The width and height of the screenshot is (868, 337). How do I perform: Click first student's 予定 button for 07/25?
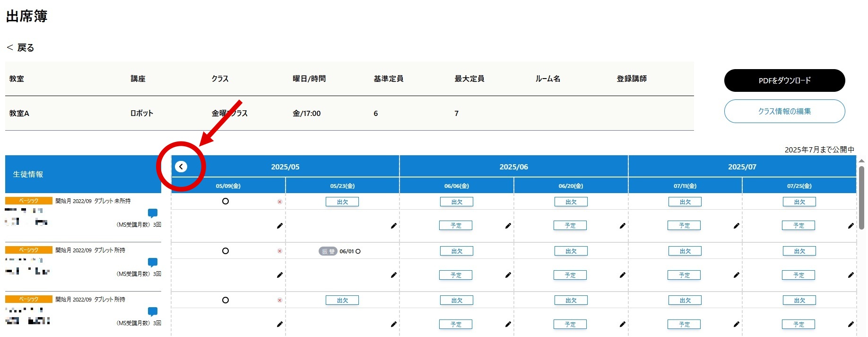(x=799, y=226)
